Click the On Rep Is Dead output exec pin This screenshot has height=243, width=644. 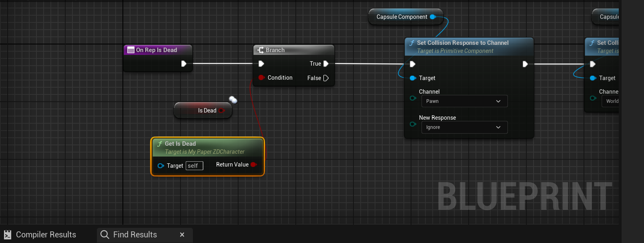click(x=184, y=64)
